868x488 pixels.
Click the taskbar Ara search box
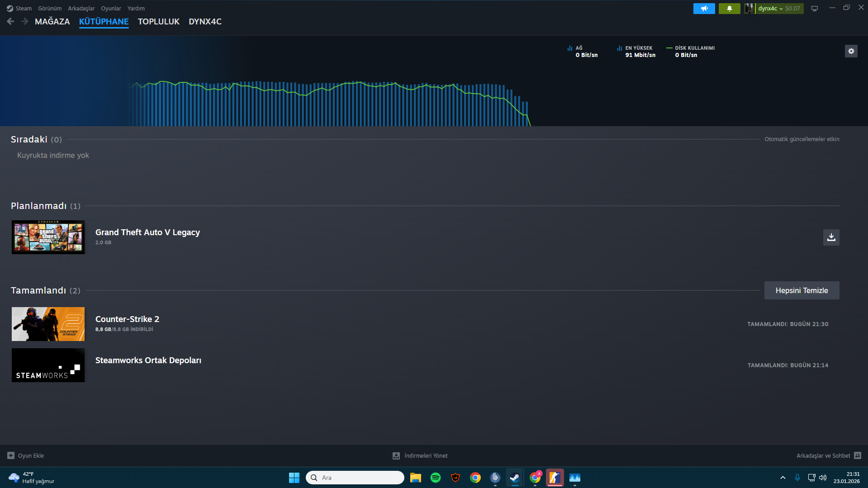coord(355,478)
